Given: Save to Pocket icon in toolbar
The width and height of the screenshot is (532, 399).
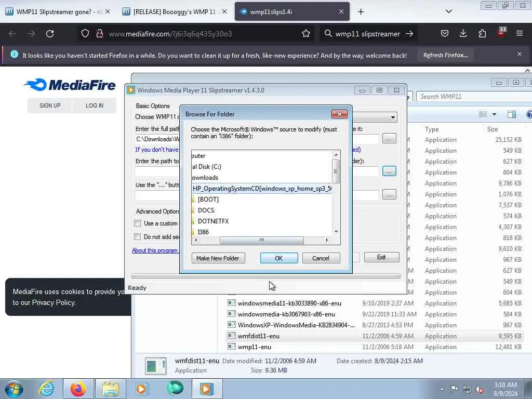Looking at the screenshot, I should 445,34.
